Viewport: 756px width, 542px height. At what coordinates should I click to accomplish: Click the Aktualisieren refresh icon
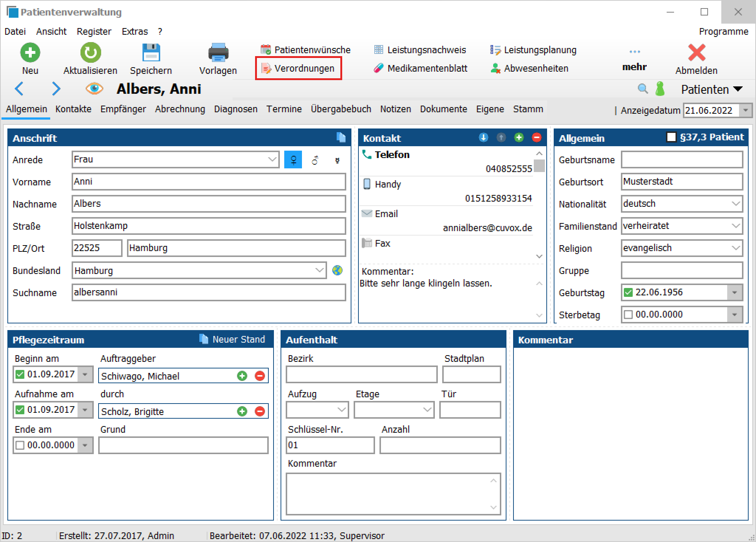tap(90, 52)
